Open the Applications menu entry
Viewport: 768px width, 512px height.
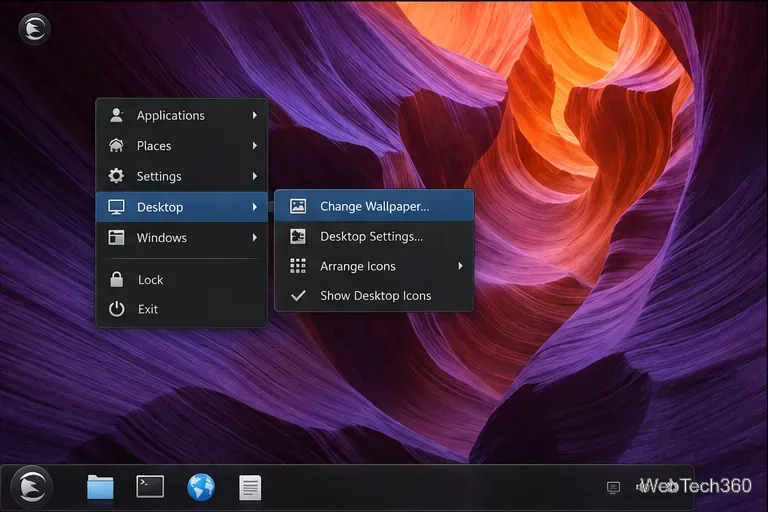pyautogui.click(x=182, y=115)
